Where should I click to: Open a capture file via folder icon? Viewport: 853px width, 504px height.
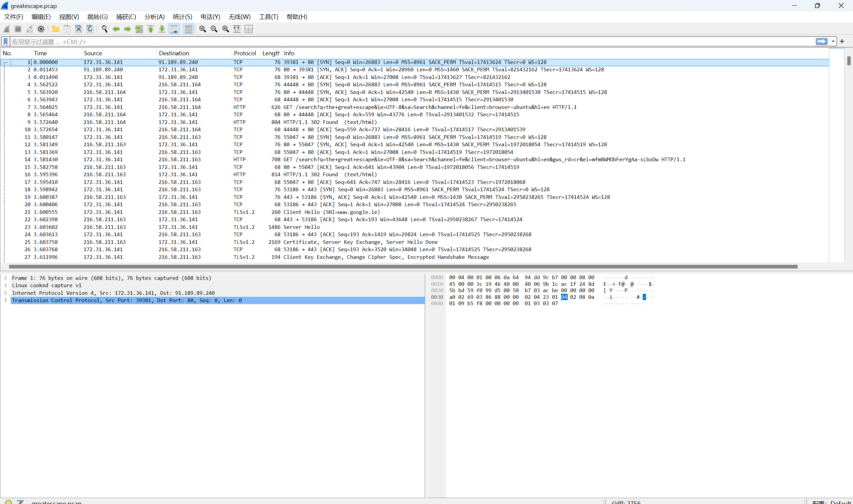[55, 29]
